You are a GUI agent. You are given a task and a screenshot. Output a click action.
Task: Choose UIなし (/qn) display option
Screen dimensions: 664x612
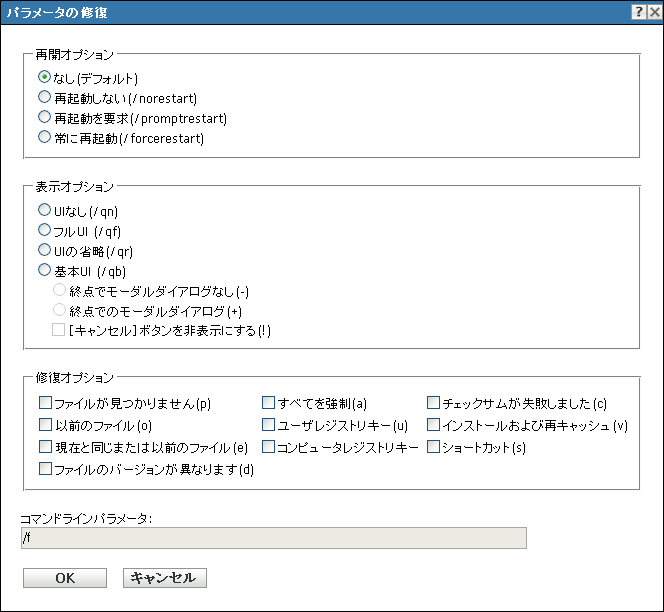click(x=44, y=210)
